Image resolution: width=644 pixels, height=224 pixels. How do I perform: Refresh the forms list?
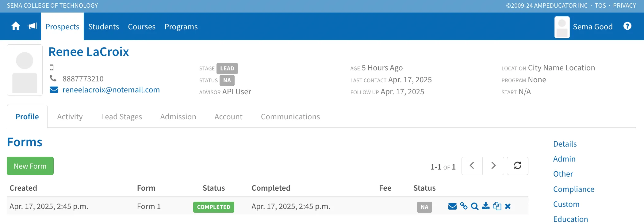click(518, 166)
